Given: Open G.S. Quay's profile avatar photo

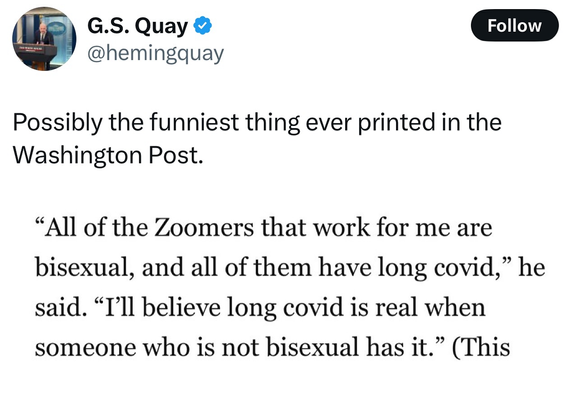Looking at the screenshot, I should pos(44,39).
